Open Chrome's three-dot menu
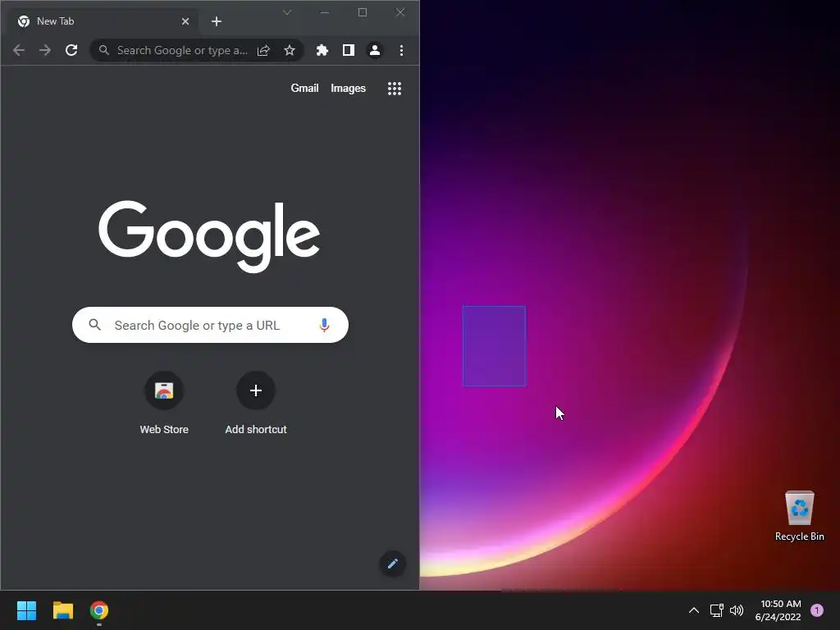Viewport: 840px width, 630px height. coord(401,50)
